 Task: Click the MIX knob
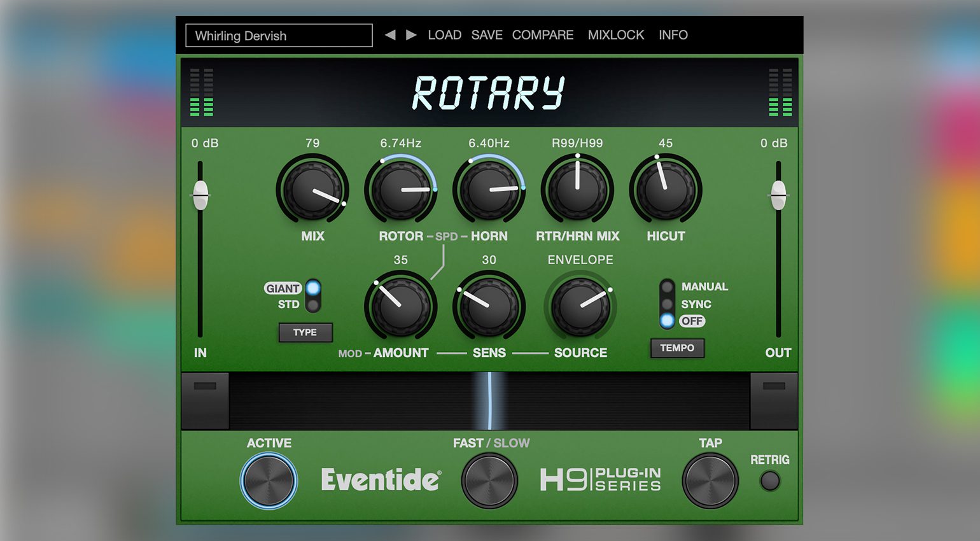(312, 190)
